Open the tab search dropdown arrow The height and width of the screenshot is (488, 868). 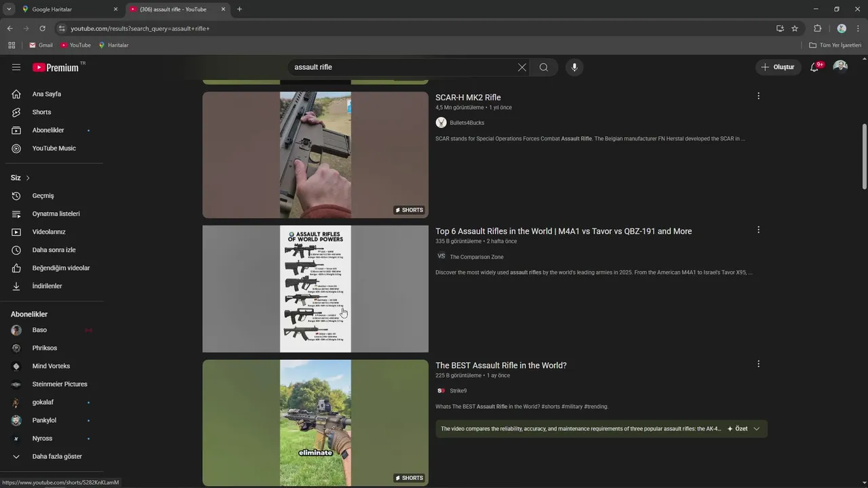point(8,9)
